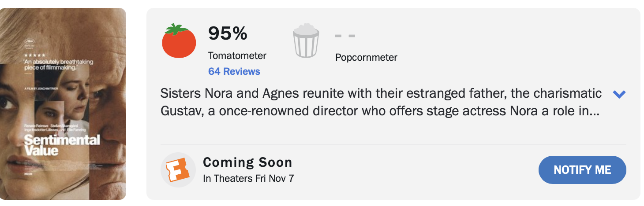Expand the synopsis with the blue chevron

tap(619, 94)
